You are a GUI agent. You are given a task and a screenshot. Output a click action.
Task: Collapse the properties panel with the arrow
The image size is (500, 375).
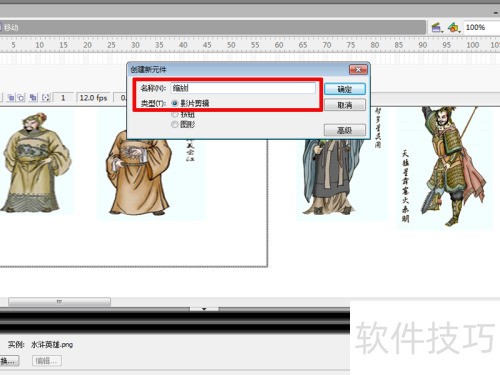point(204,309)
